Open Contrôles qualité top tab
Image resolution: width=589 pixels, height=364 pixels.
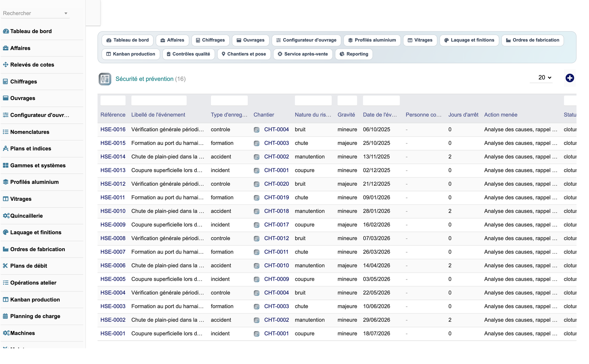(189, 54)
